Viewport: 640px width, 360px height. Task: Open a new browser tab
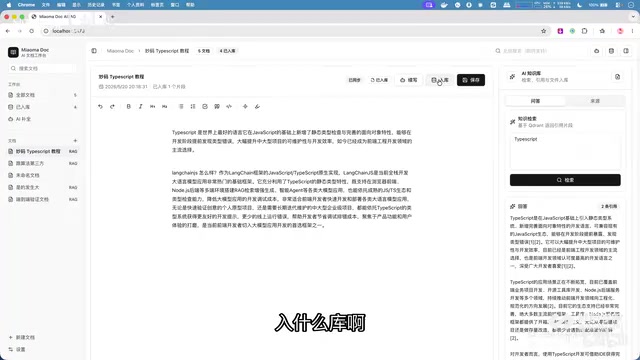tap(113, 17)
